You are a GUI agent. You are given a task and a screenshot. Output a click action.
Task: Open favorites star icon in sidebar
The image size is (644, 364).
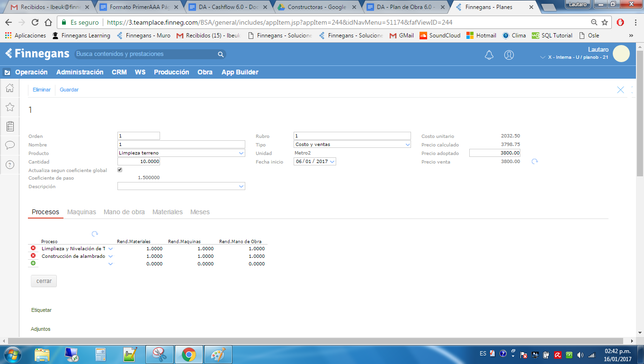[x=9, y=107]
